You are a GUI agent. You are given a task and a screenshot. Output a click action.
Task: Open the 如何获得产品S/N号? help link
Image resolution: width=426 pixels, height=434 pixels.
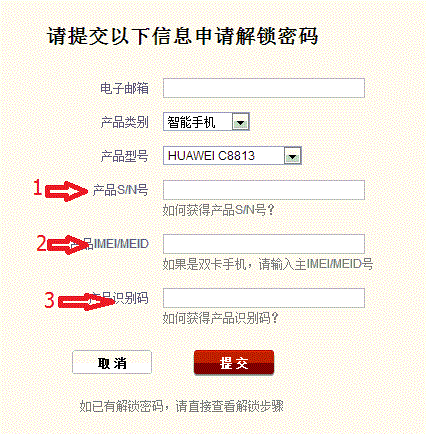218,210
